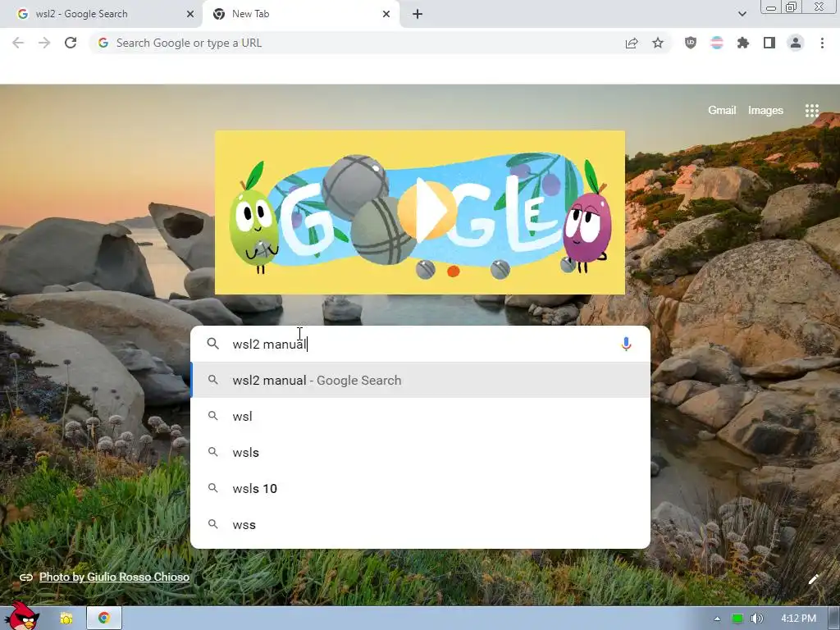Start voice search with the microphone
840x630 pixels.
point(626,344)
